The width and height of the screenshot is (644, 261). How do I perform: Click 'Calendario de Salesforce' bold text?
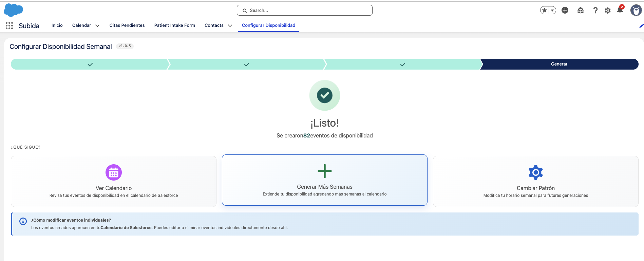(x=126, y=228)
